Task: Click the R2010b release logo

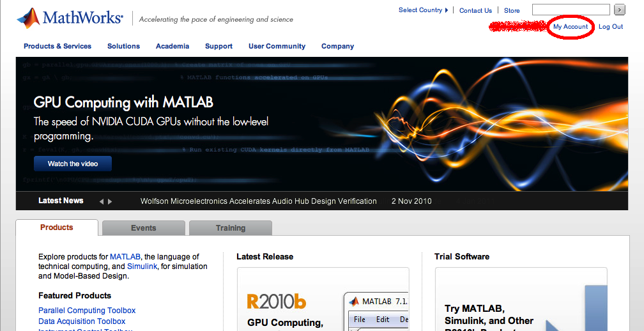Action: [277, 301]
